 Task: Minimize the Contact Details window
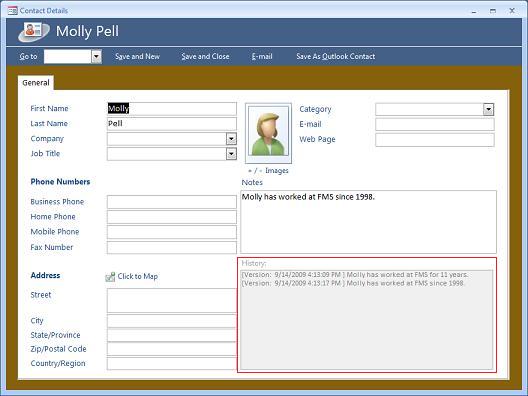(x=474, y=11)
